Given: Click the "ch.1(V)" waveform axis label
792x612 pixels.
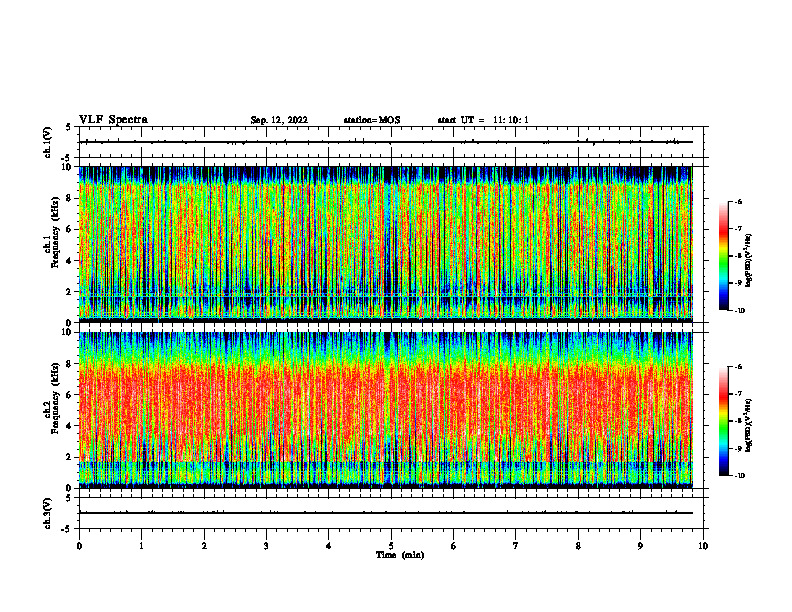Looking at the screenshot, I should [x=48, y=142].
